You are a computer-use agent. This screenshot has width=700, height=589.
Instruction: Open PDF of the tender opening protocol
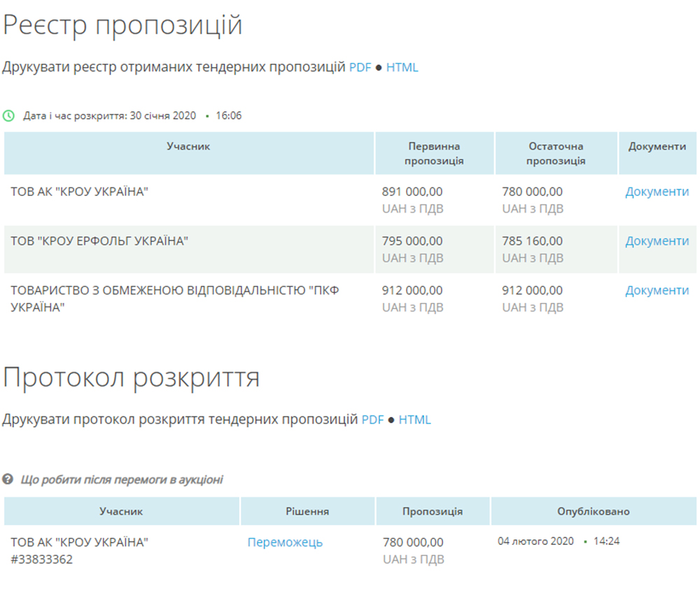(372, 420)
